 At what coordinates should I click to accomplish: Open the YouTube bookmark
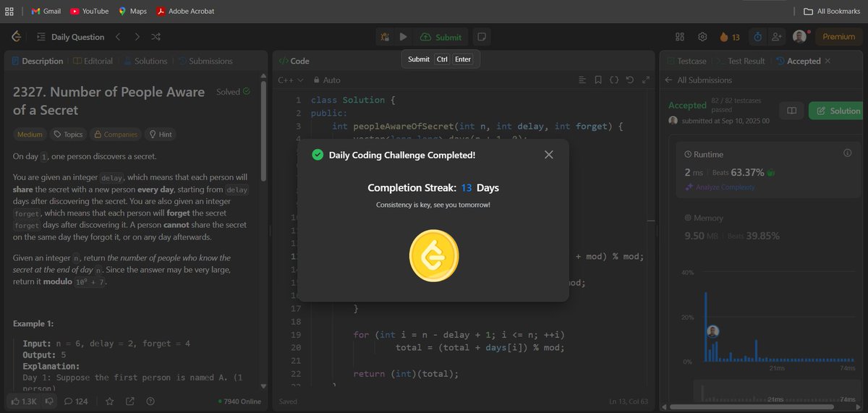[89, 11]
